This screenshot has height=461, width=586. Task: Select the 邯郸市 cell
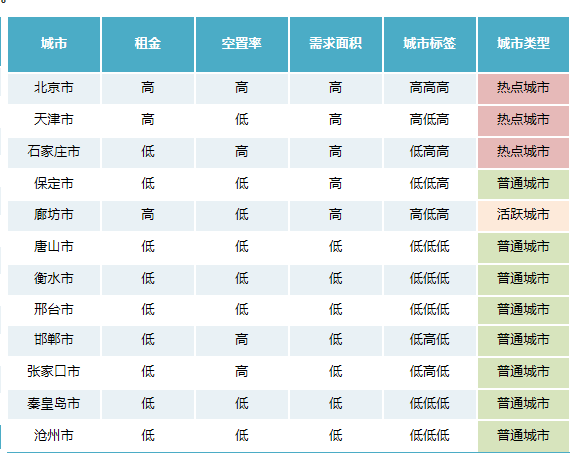(54, 340)
